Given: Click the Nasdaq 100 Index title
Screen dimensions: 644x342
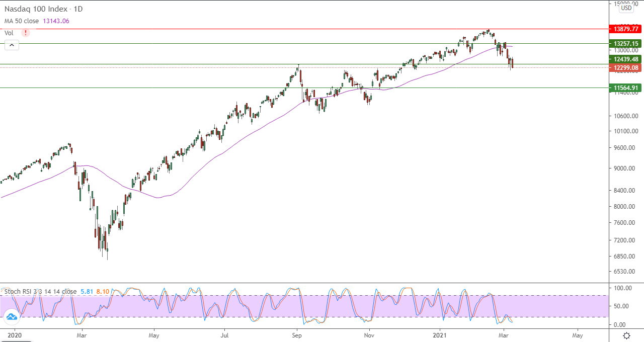Looking at the screenshot, I should click(x=36, y=9).
